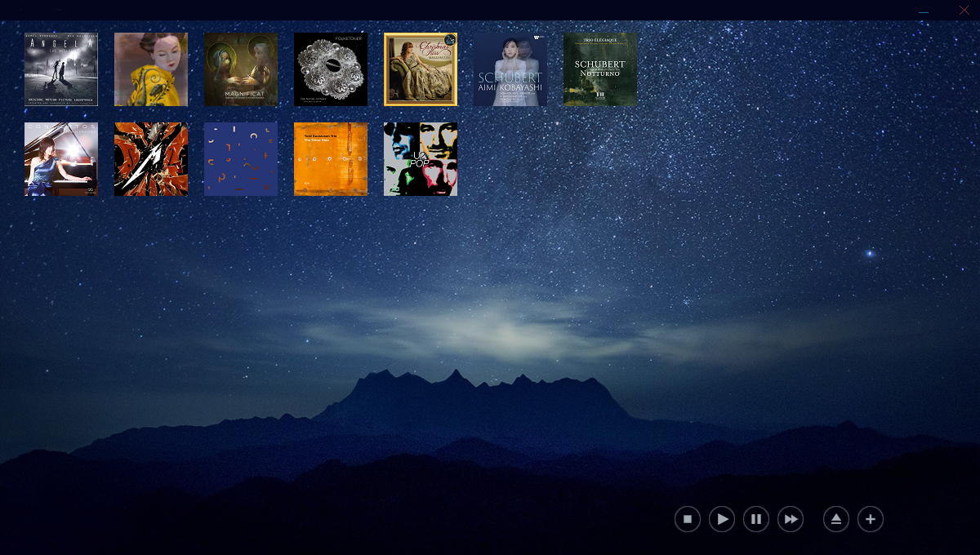Pause the current track
Screen dimensions: 980x555
pyautogui.click(x=756, y=519)
